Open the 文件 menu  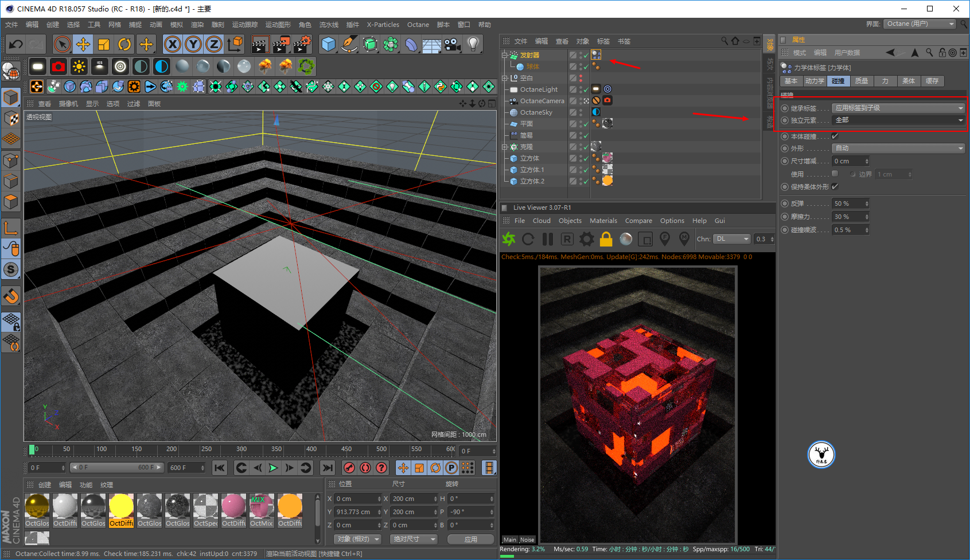[11, 25]
